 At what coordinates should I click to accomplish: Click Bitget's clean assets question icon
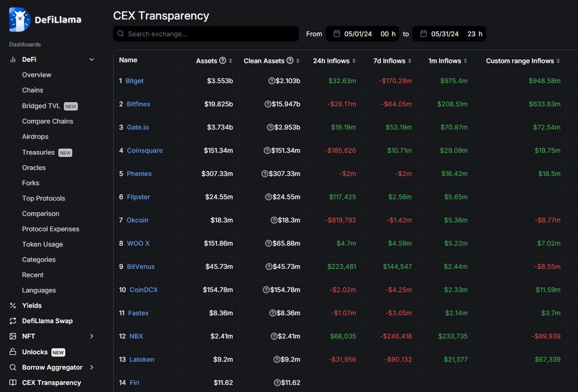click(x=272, y=81)
